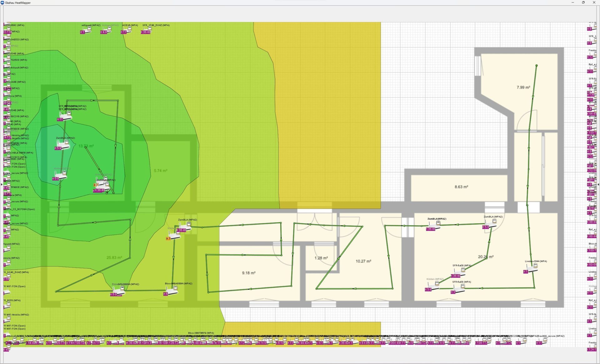
Task: Restore down the HeatMapper window
Action: click(583, 2)
